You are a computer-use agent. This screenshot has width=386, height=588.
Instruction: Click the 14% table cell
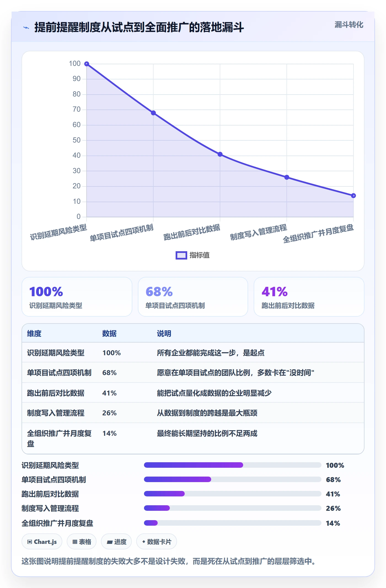[x=109, y=433]
